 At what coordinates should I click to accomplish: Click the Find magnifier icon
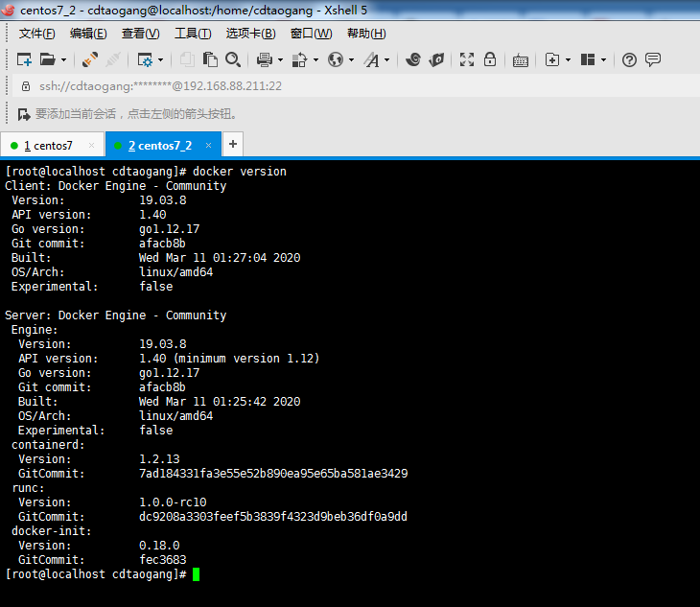click(233, 59)
